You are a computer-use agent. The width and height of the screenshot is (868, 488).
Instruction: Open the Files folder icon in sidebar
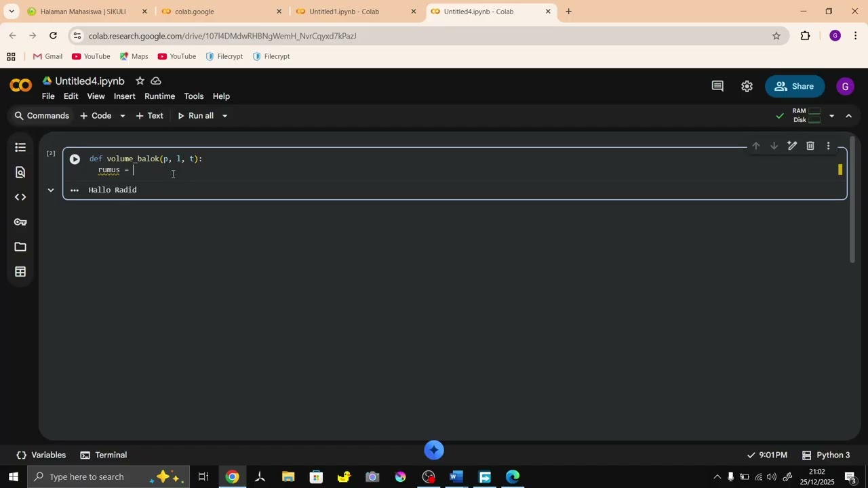click(20, 247)
